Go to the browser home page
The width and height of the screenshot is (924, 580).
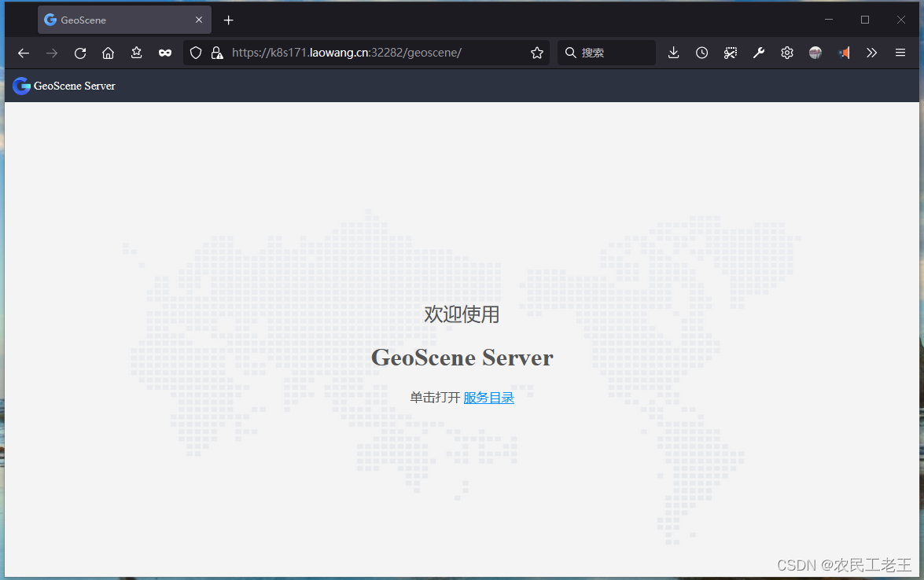click(x=108, y=53)
